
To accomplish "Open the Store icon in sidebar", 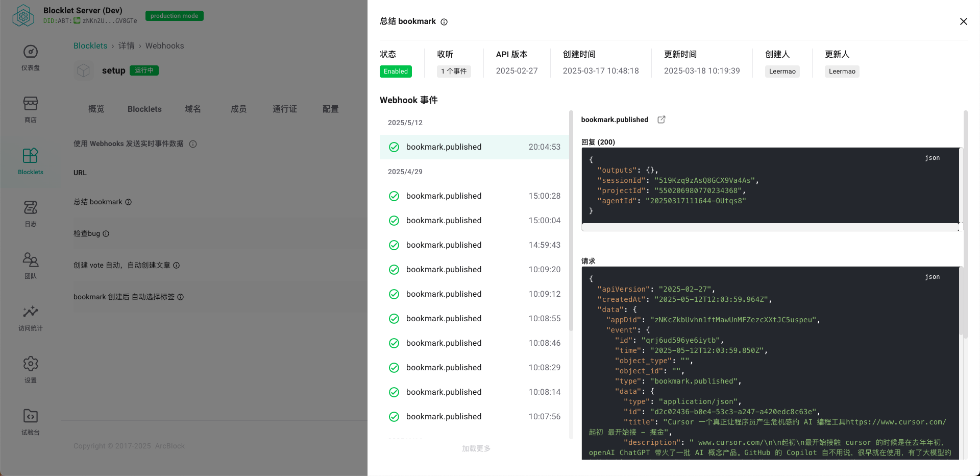I will (x=30, y=104).
